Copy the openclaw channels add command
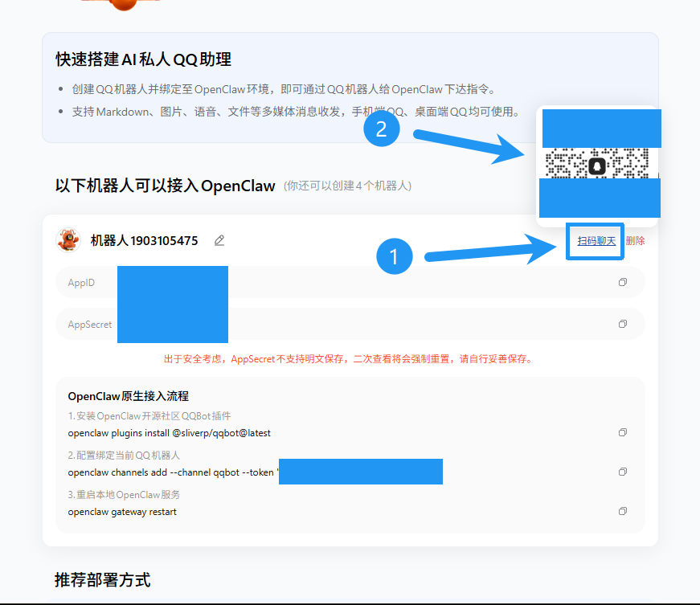 click(622, 472)
